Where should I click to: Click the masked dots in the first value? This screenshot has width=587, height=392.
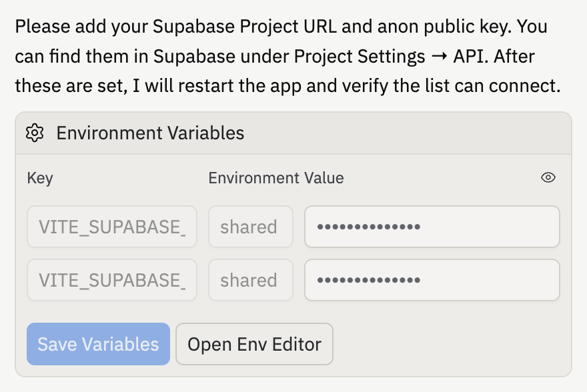[369, 227]
